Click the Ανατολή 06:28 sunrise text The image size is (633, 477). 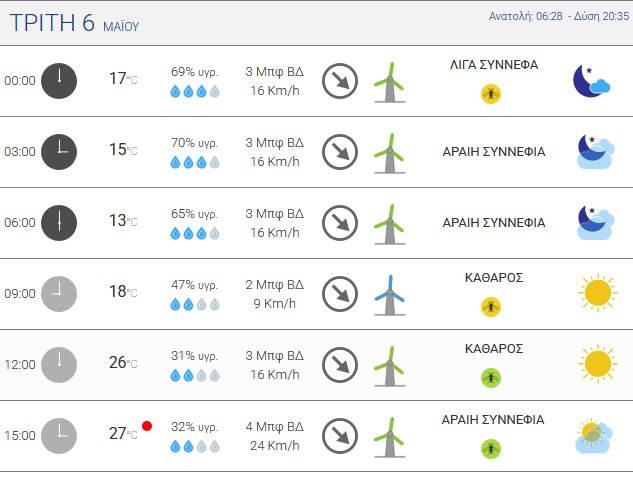526,16
